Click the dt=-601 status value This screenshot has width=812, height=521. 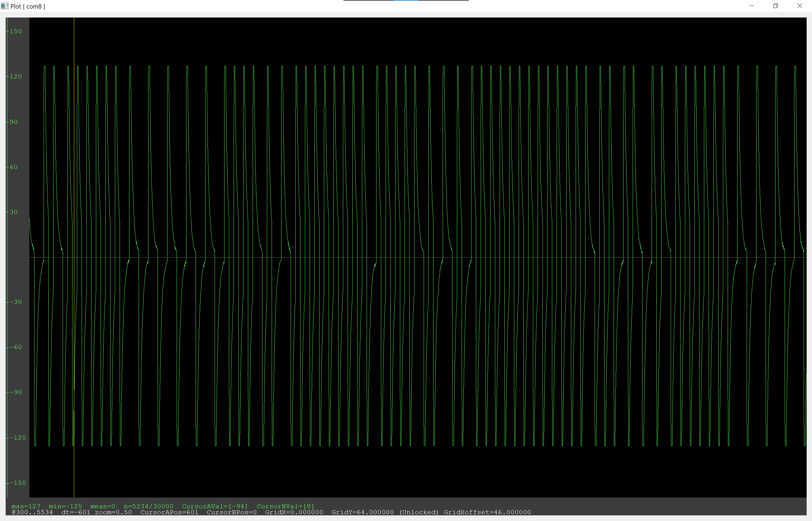coord(76,512)
